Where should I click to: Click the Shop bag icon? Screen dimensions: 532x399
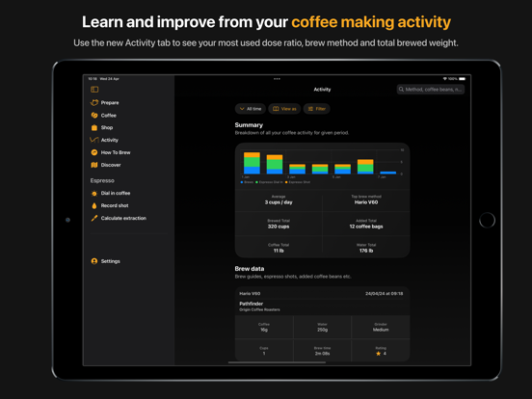[94, 127]
